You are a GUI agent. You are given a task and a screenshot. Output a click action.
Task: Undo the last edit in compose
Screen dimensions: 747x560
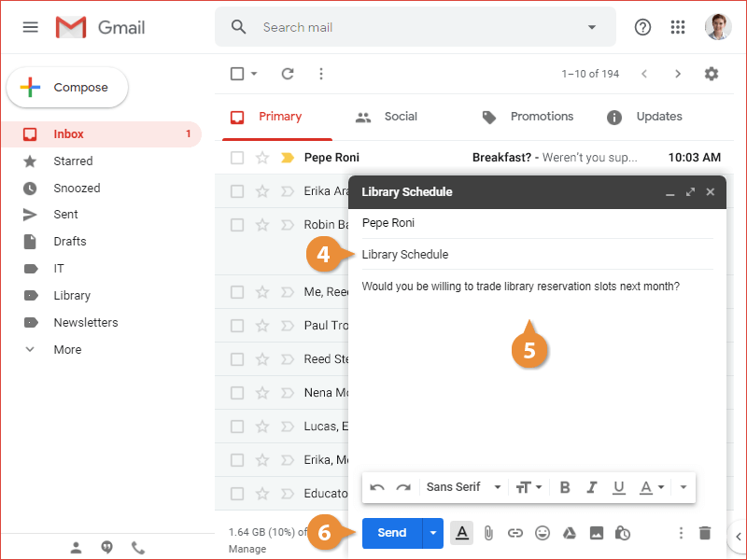point(377,487)
